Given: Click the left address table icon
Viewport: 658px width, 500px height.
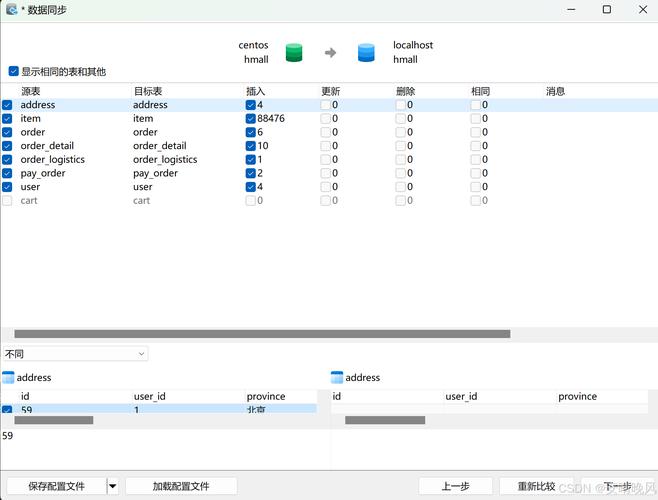Looking at the screenshot, I should pos(8,377).
